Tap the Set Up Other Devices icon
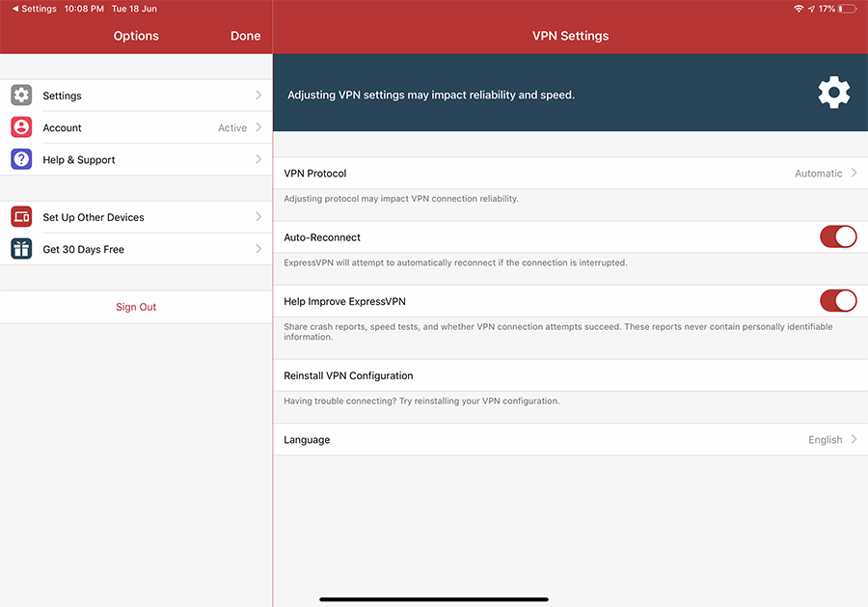The height and width of the screenshot is (607, 868). tap(21, 217)
